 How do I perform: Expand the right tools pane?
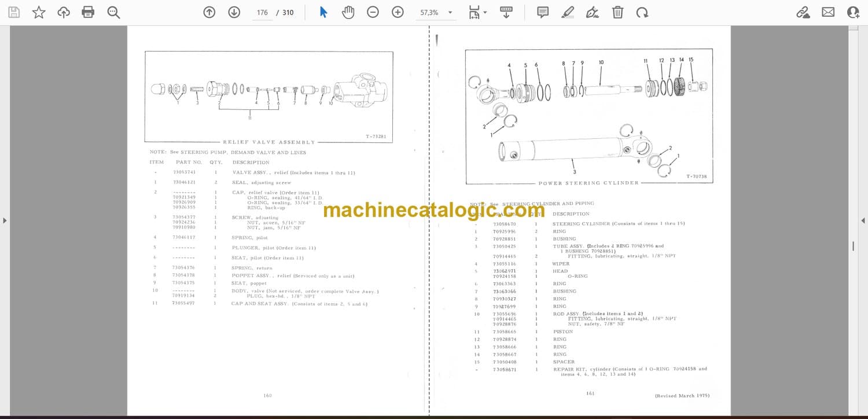[x=863, y=220]
